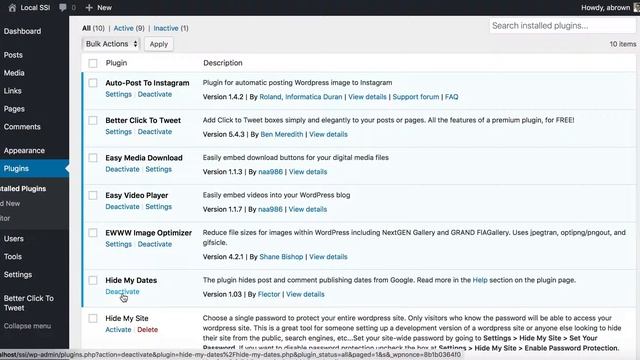Image resolution: width=640 pixels, height=360 pixels.
Task: View details of Hide My Dates
Action: 305,294
